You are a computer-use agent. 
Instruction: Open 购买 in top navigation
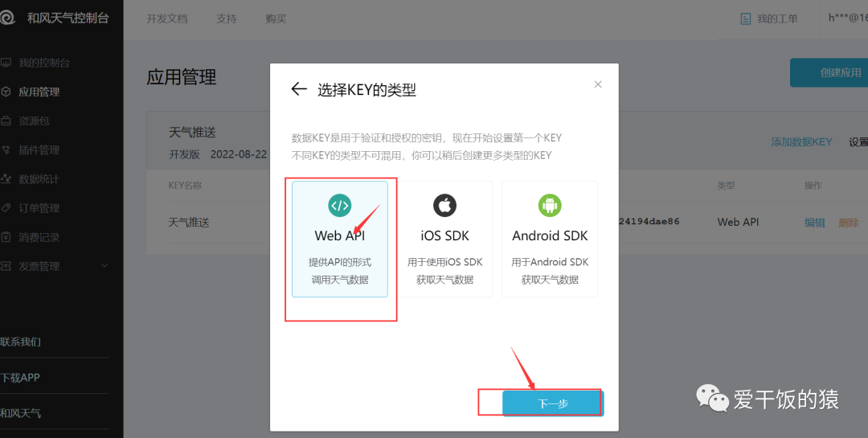[276, 18]
